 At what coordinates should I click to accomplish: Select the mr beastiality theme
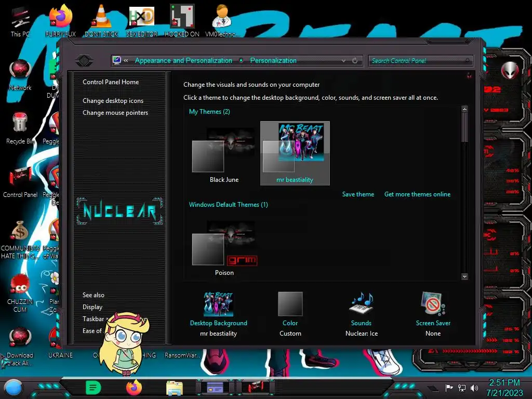pos(295,153)
